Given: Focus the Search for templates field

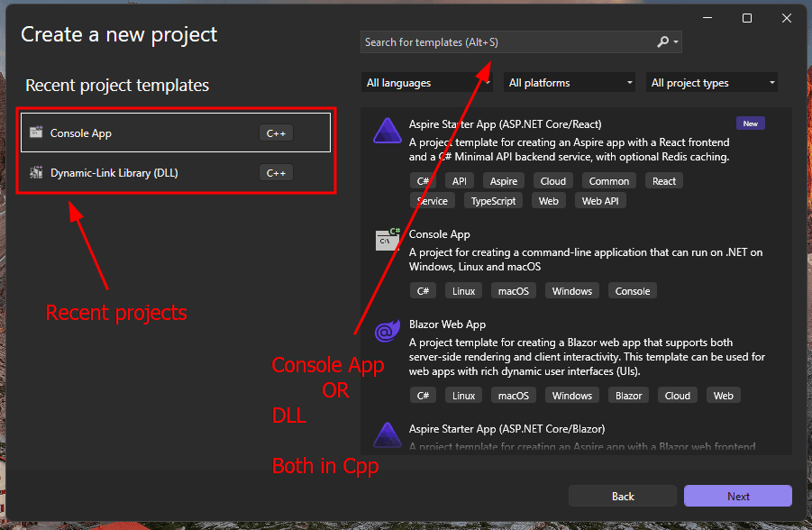Looking at the screenshot, I should (505, 42).
